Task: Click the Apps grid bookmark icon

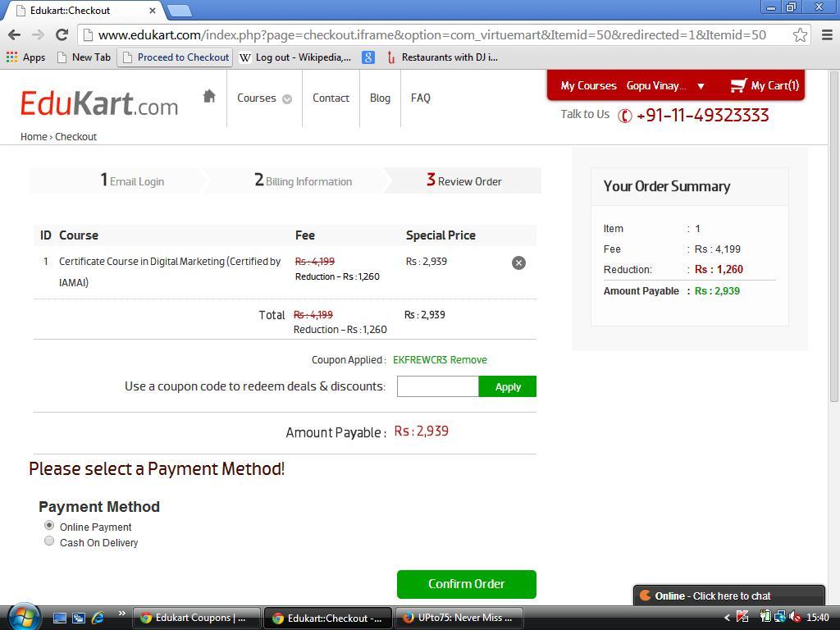Action: [11, 57]
